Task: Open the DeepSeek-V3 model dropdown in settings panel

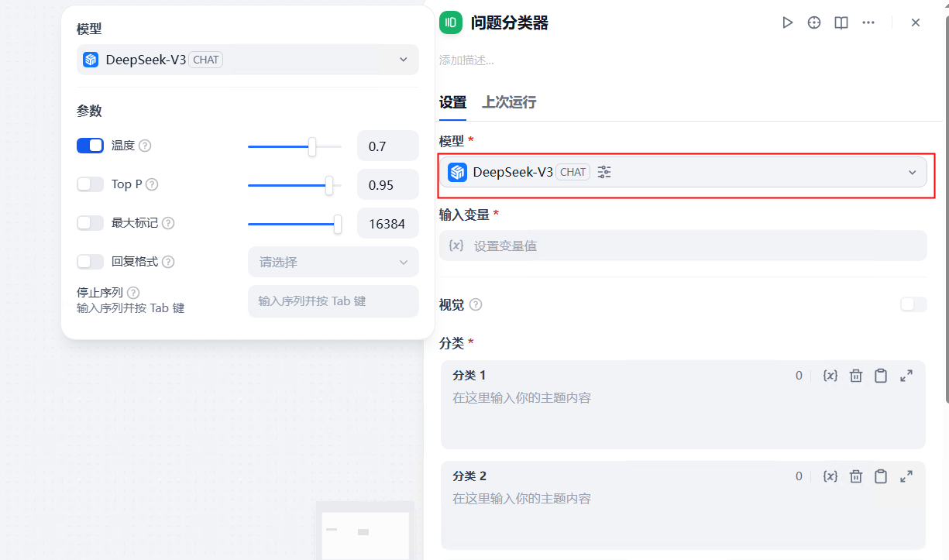Action: (912, 172)
